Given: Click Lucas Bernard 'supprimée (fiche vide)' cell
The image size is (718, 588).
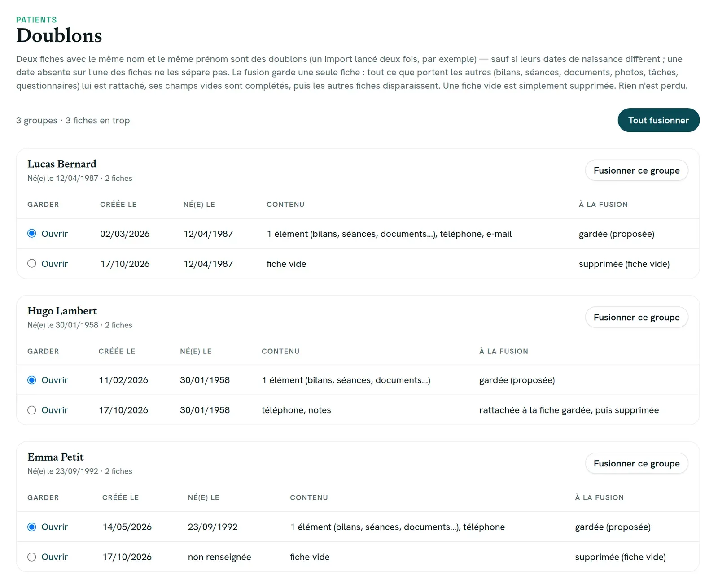Looking at the screenshot, I should (x=624, y=264).
